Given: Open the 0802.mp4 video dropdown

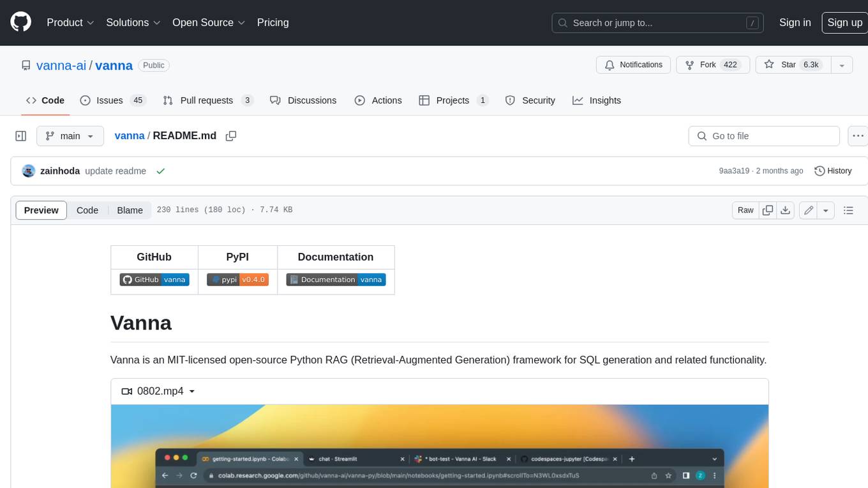Looking at the screenshot, I should pos(158,391).
